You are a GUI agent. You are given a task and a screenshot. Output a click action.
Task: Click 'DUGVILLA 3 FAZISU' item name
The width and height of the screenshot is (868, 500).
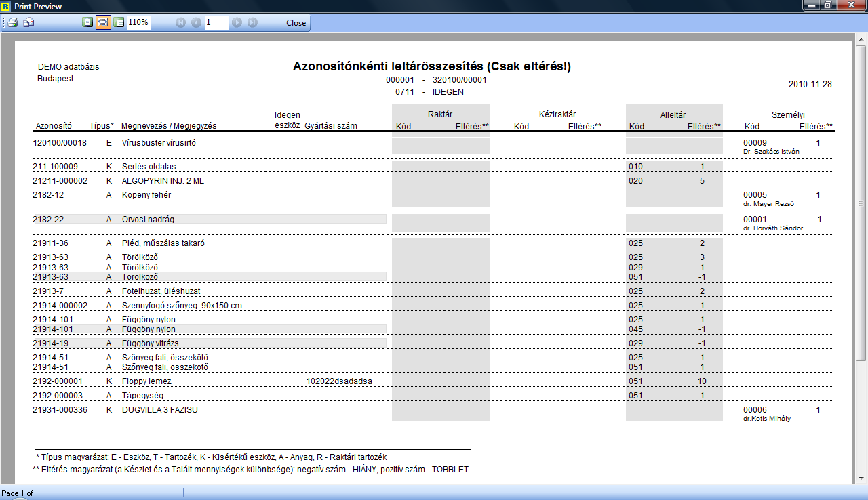pyautogui.click(x=159, y=410)
